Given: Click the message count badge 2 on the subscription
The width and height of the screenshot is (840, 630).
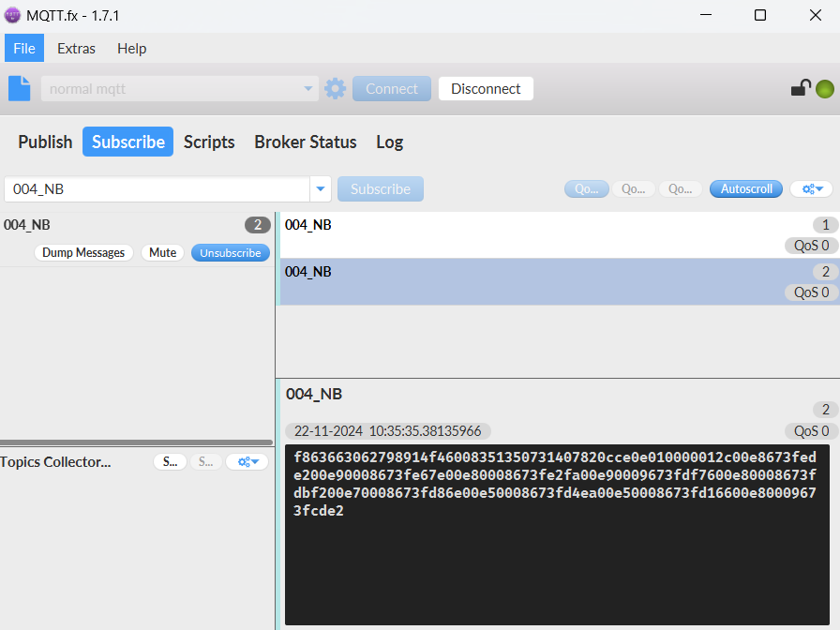Looking at the screenshot, I should 258,225.
